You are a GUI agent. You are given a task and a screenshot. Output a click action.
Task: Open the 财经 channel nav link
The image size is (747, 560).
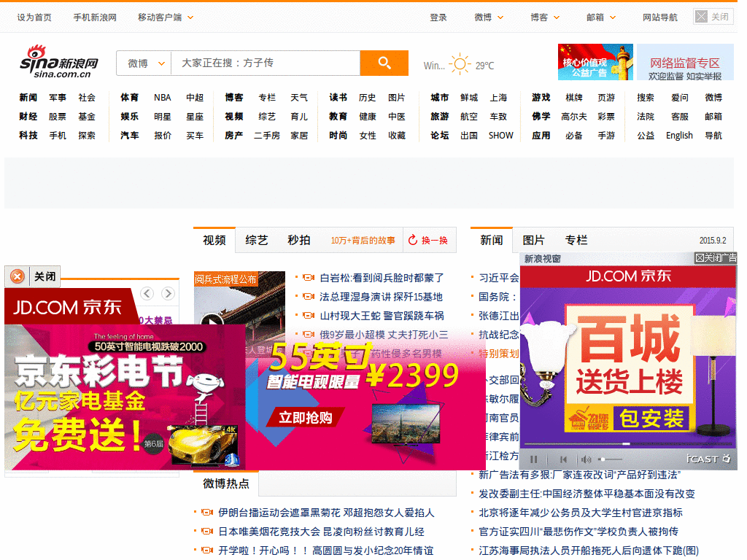pos(28,116)
